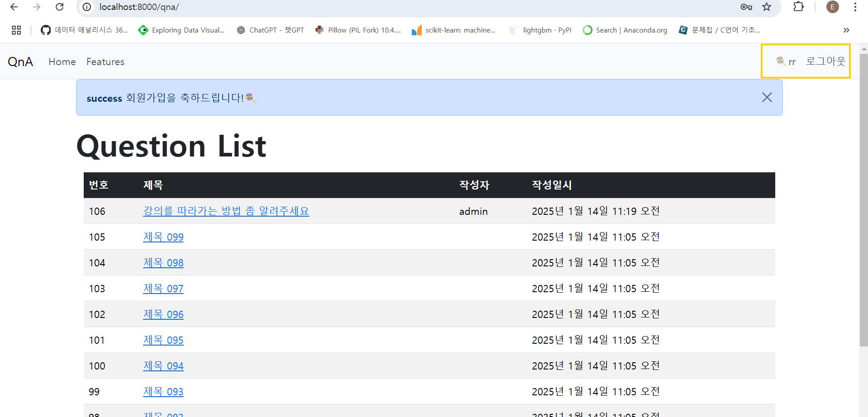
Task: Open the GitHub 데이터 애널리시스 bookmark
Action: tap(84, 30)
